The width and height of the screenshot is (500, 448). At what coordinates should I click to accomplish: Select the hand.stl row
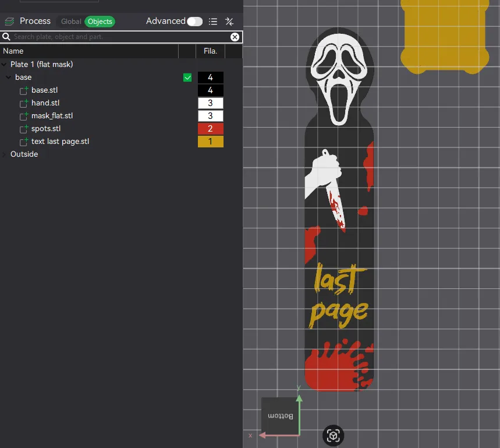tap(121, 103)
